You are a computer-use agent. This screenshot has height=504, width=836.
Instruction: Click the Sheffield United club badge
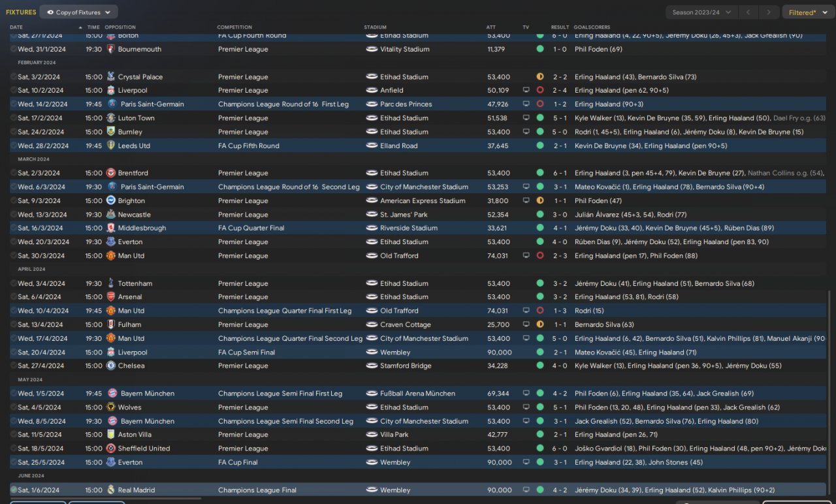[x=110, y=449]
